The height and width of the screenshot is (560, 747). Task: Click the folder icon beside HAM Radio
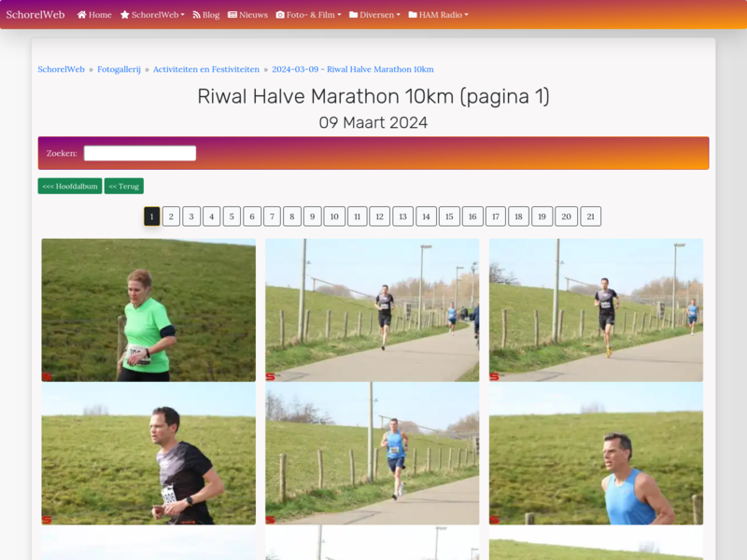click(413, 15)
